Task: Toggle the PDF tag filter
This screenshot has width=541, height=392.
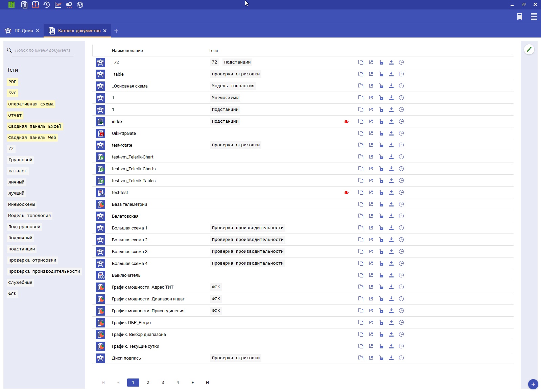Action: (x=13, y=82)
